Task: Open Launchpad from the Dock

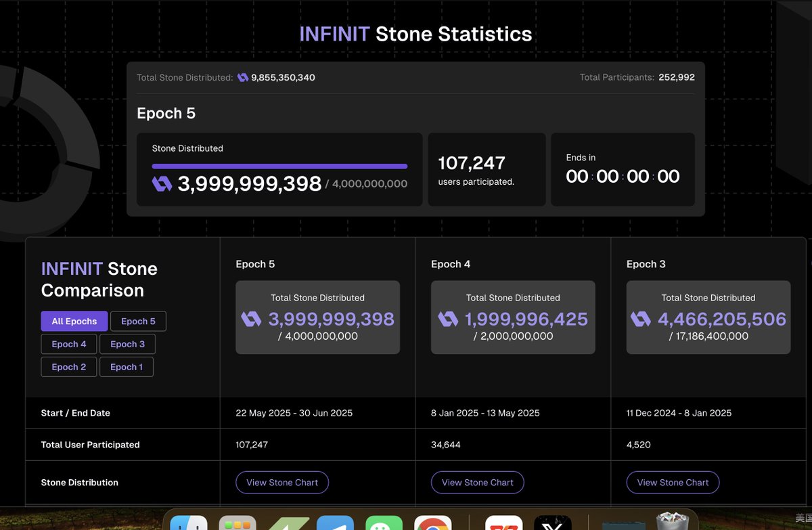Action: tap(238, 523)
